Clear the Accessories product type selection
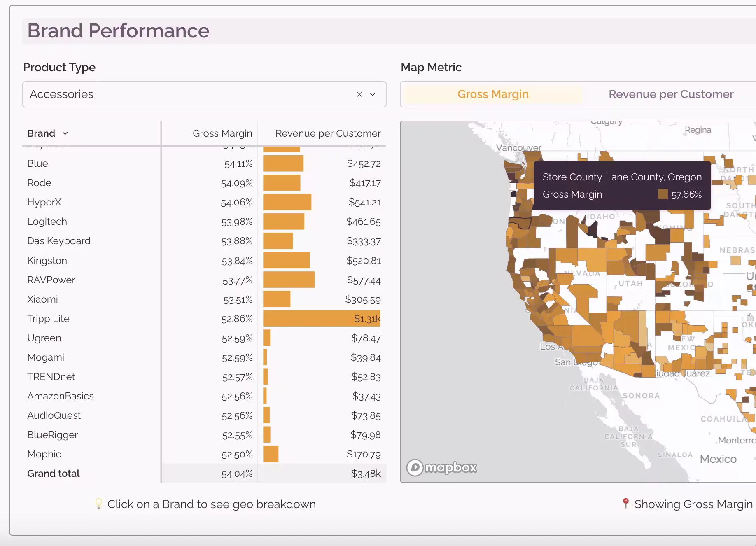The width and height of the screenshot is (756, 546). coord(359,94)
